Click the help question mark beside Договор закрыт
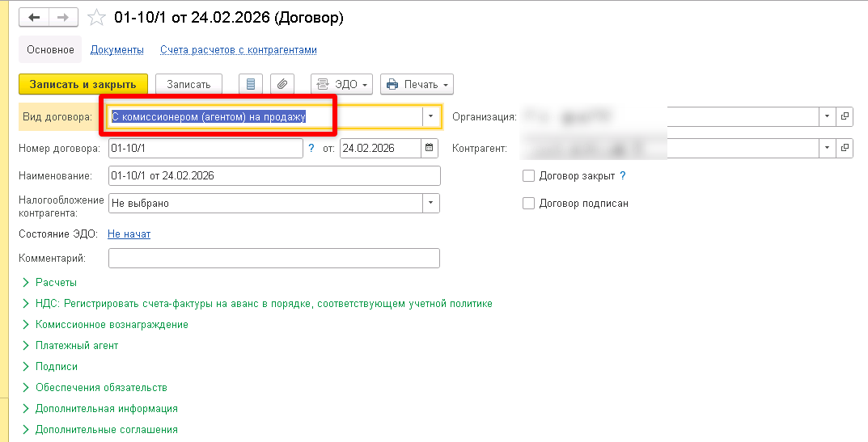The width and height of the screenshot is (868, 442). [x=623, y=176]
